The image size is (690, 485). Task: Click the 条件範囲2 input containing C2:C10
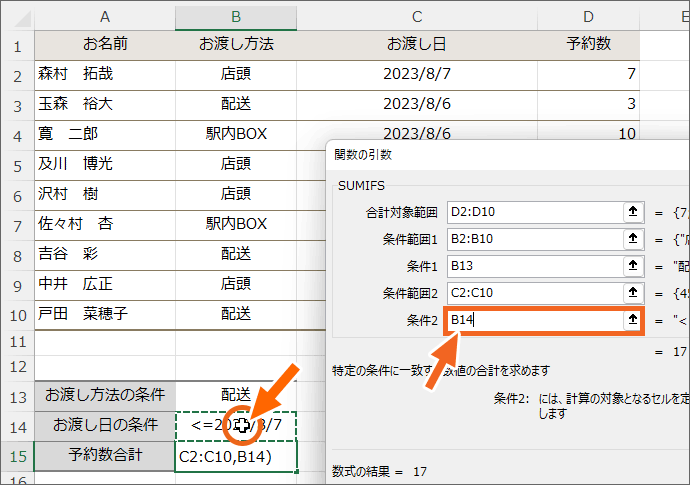[x=535, y=293]
